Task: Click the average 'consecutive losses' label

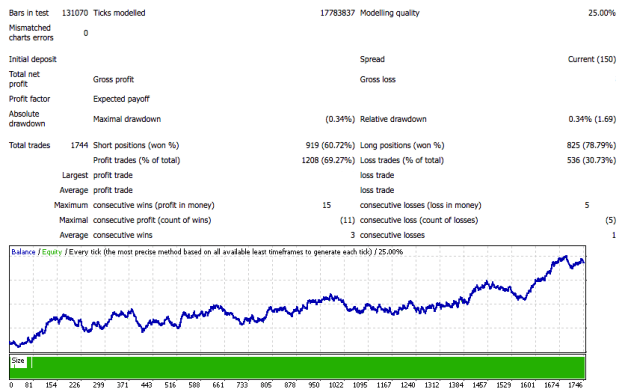Action: pos(392,235)
